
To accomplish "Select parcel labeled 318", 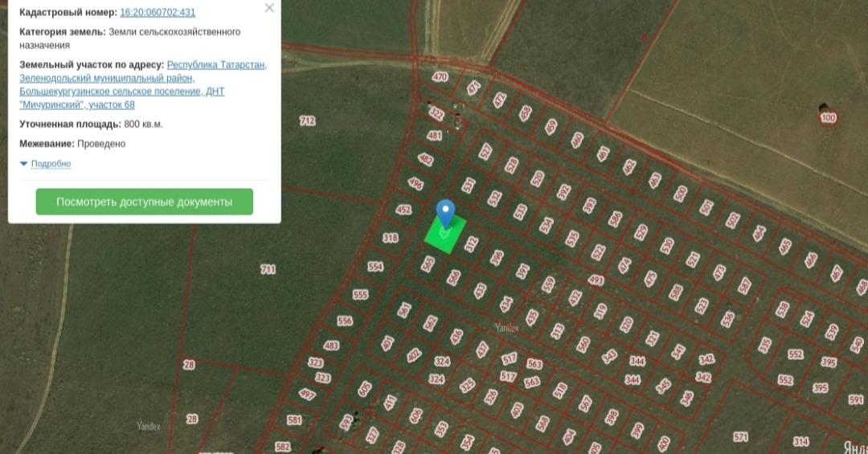I will (x=391, y=238).
